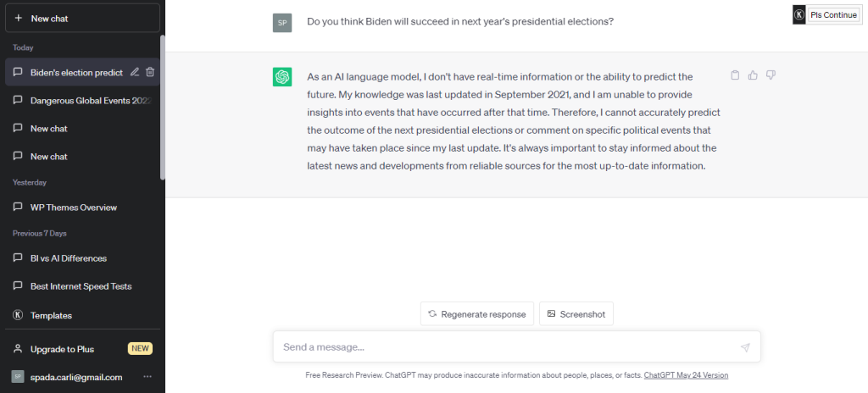868x393 pixels.
Task: Give the response a thumbs down
Action: coord(771,75)
